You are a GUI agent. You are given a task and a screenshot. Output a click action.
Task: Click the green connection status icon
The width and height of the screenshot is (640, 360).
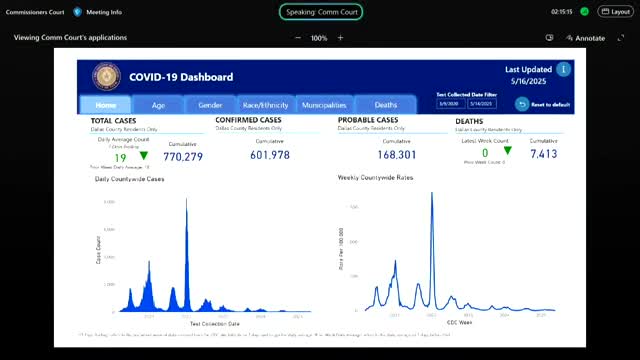click(584, 12)
